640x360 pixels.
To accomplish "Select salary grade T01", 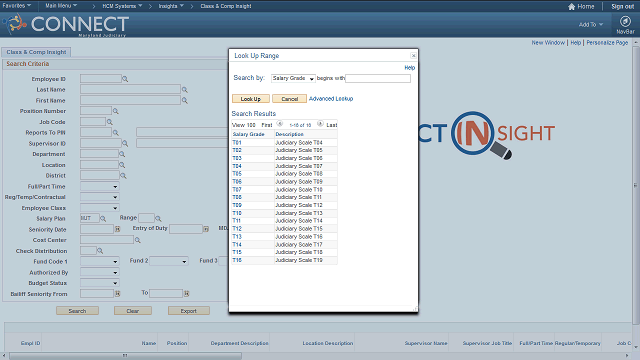I will tap(237, 142).
